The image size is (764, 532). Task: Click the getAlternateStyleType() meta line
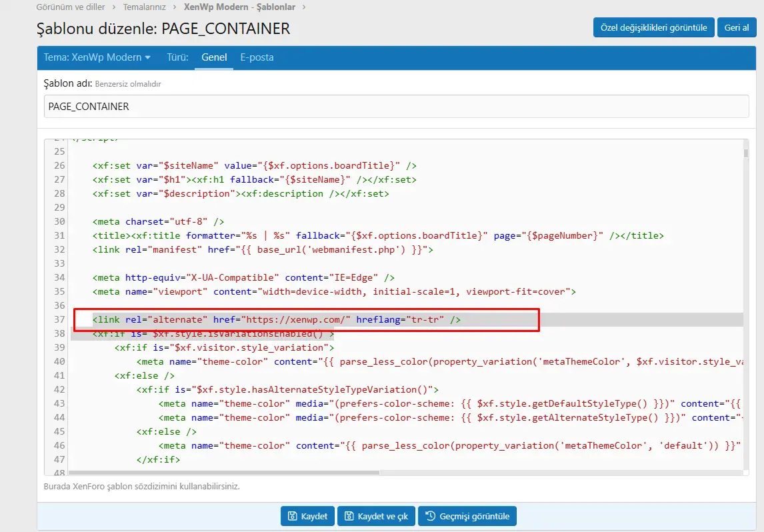click(450, 417)
